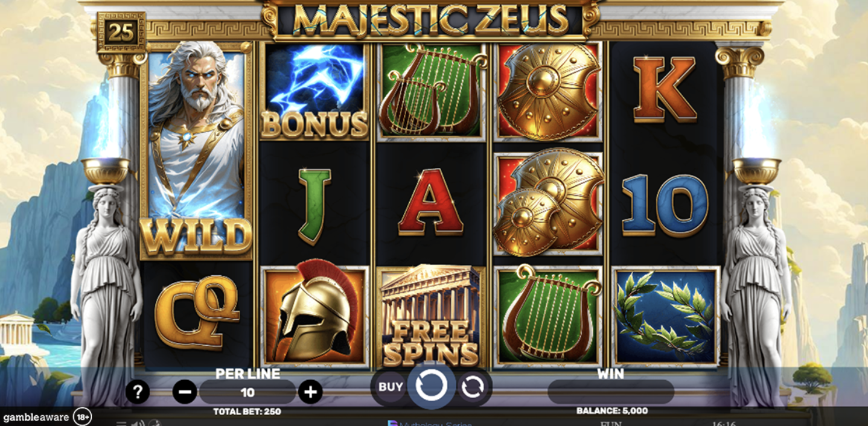Enable autoplay with double-arrow icon
Viewport: 868px width, 426px height.
472,387
